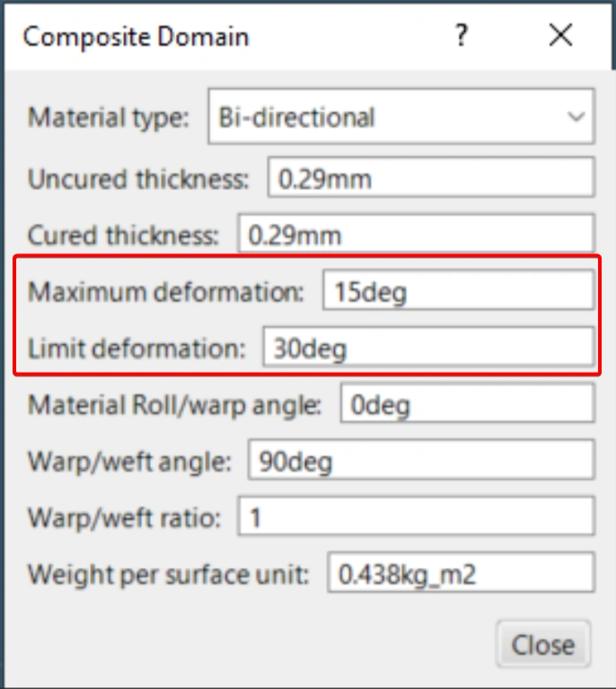Expand the Material type chevron arrow
This screenshot has width=616, height=689.
576,117
